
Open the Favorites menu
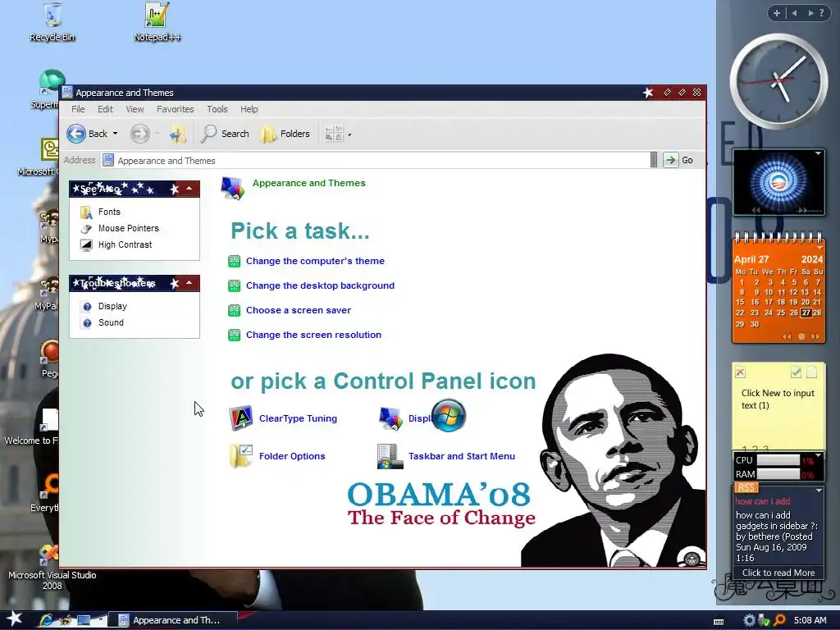click(176, 109)
